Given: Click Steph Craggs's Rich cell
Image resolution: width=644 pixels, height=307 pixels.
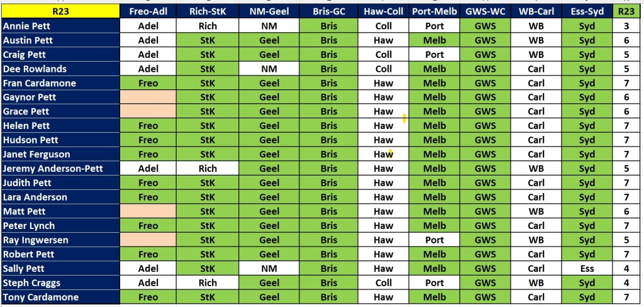Looking at the screenshot, I should pos(208,282).
